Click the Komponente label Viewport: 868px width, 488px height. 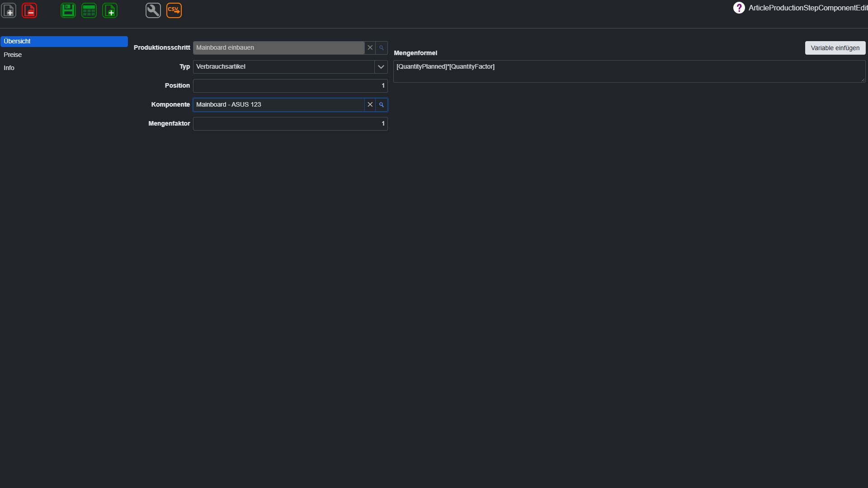point(170,105)
